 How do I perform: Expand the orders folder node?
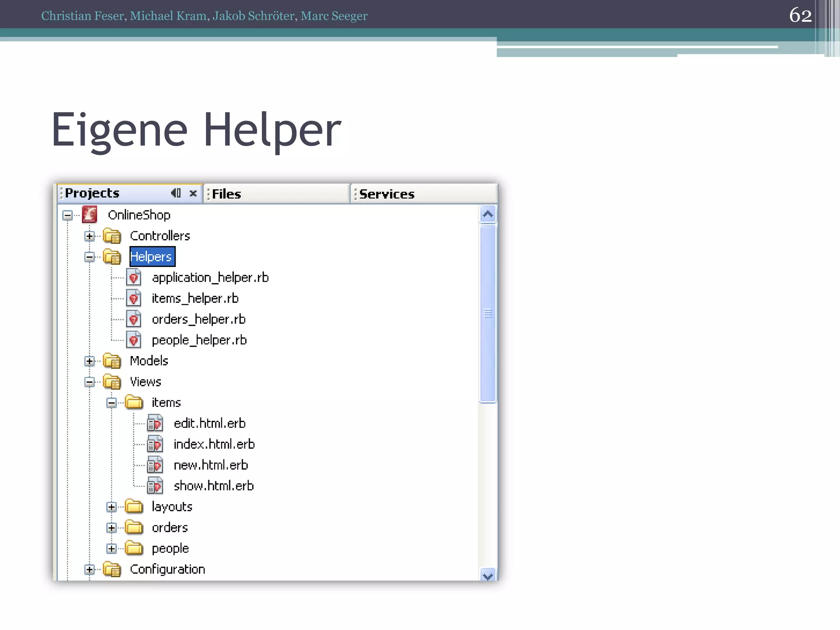pos(112,528)
